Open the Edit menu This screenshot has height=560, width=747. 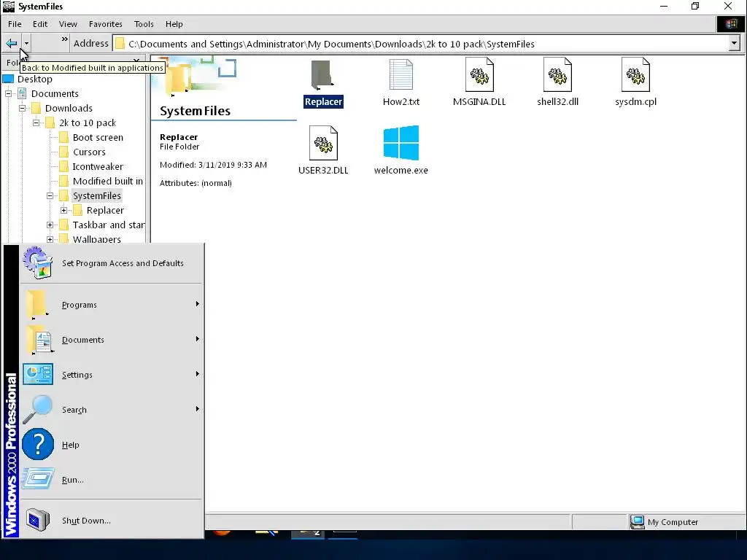tap(40, 24)
